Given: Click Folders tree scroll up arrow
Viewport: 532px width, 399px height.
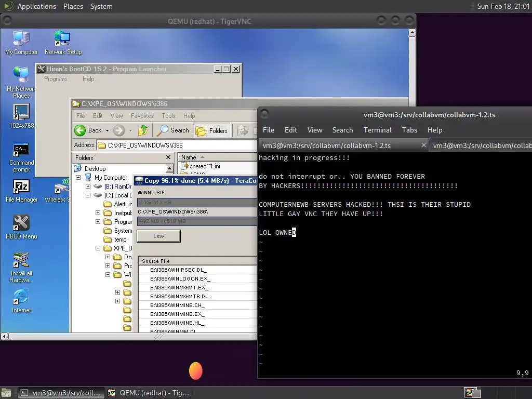Looking at the screenshot, I should (170, 168).
